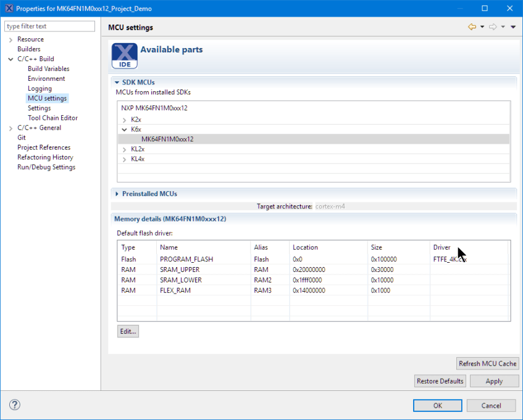Collapse the SDK MCUs section
Viewport: 523px width, 420px height.
(117, 82)
